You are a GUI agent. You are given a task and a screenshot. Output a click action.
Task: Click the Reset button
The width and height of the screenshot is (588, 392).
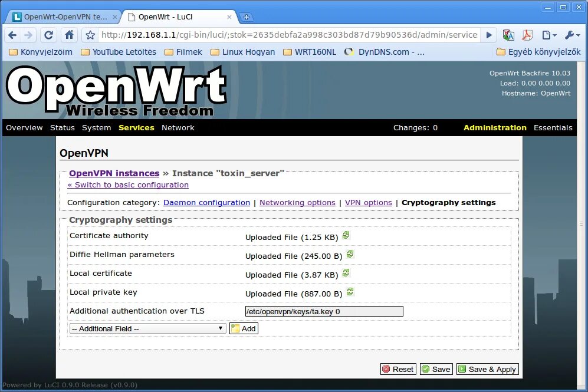pos(398,369)
